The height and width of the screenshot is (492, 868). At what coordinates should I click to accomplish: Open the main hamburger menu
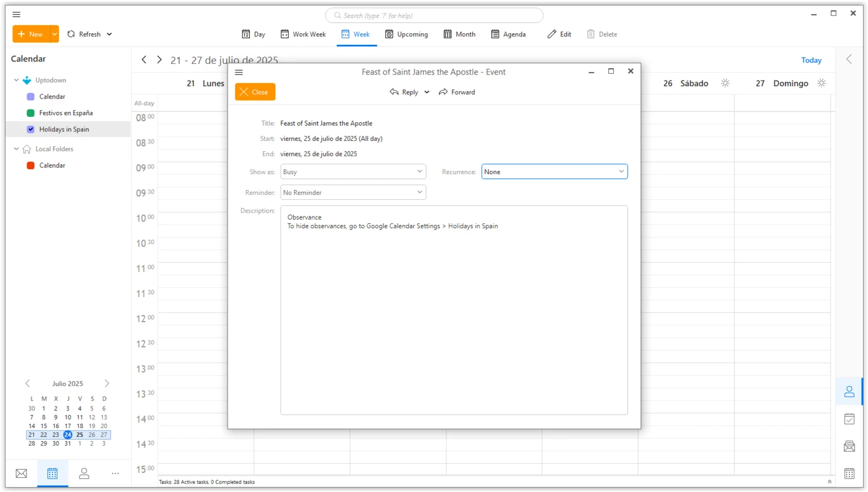point(16,14)
